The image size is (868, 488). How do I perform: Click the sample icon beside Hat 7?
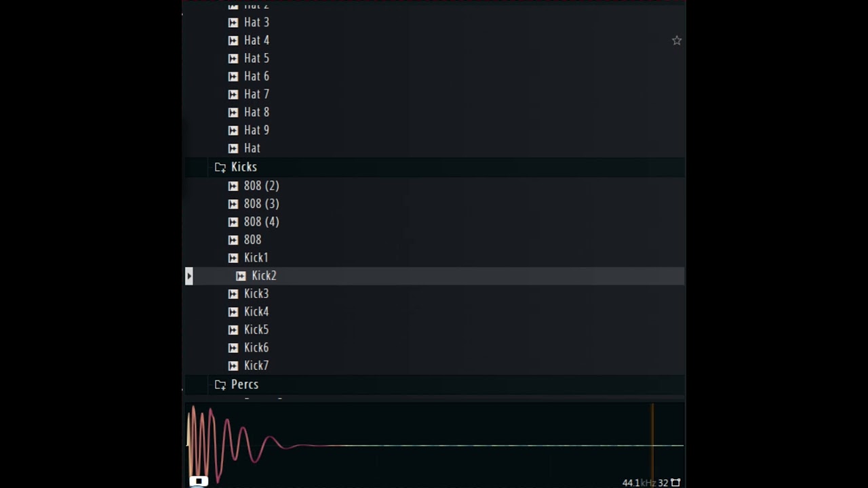[233, 94]
